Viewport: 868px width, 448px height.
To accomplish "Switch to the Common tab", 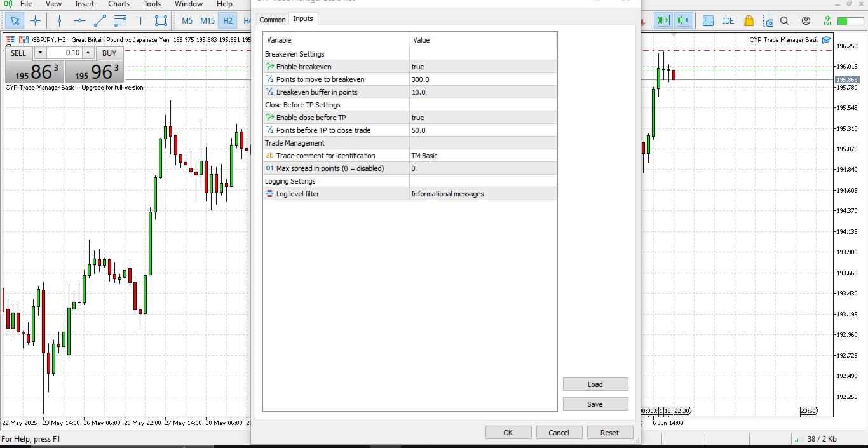I will [273, 20].
